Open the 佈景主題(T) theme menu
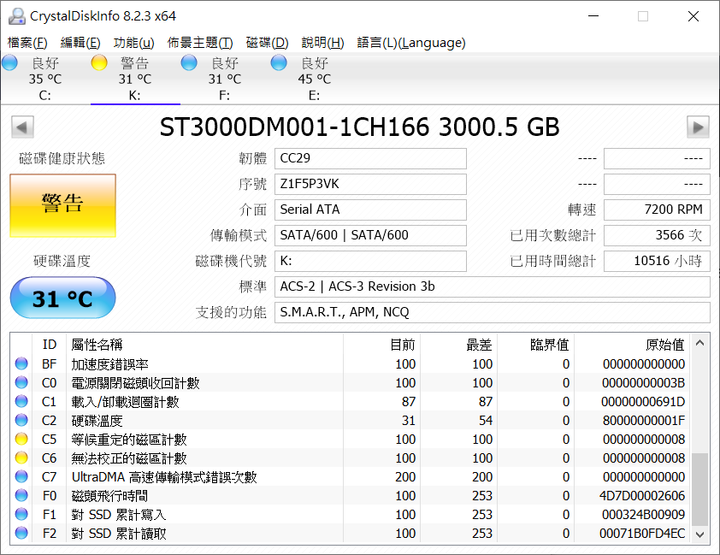 coord(200,43)
